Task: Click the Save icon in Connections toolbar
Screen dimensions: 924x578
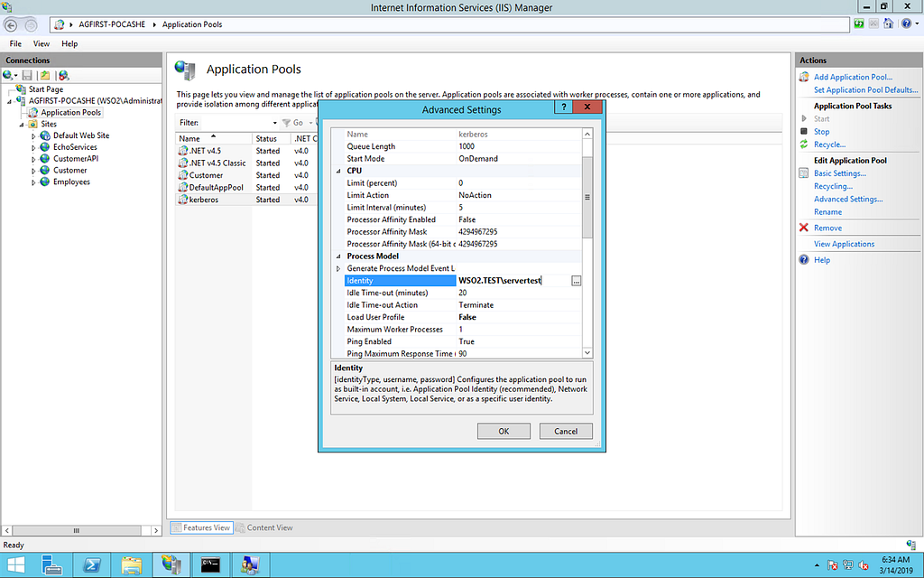Action: (x=27, y=76)
